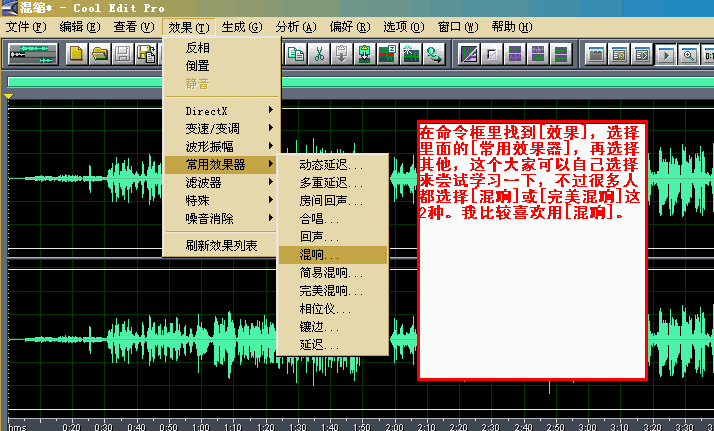Open the 帮助(H) menu
Image resolution: width=714 pixels, height=431 pixels.
click(512, 27)
